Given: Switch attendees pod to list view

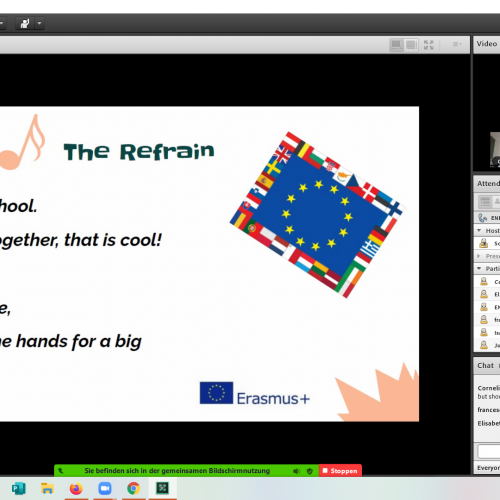Looking at the screenshot, I should point(485,201).
